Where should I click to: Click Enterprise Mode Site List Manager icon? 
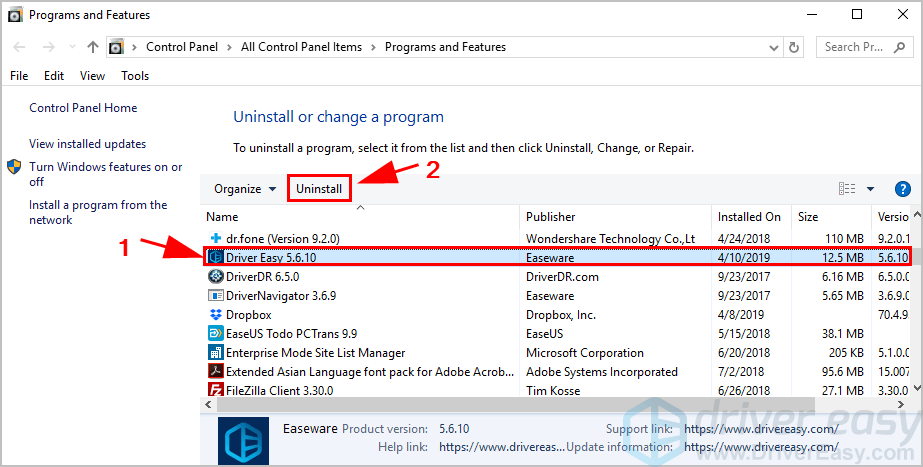[216, 352]
